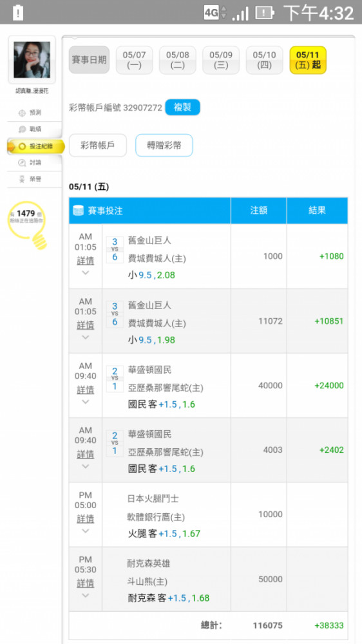Image resolution: width=362 pixels, height=644 pixels.
Task: Click the blue 複製 copy button
Action: [182, 108]
